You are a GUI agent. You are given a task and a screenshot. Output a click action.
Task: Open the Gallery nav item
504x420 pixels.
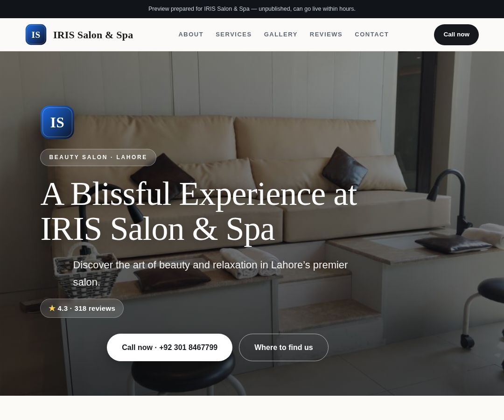pos(280,35)
